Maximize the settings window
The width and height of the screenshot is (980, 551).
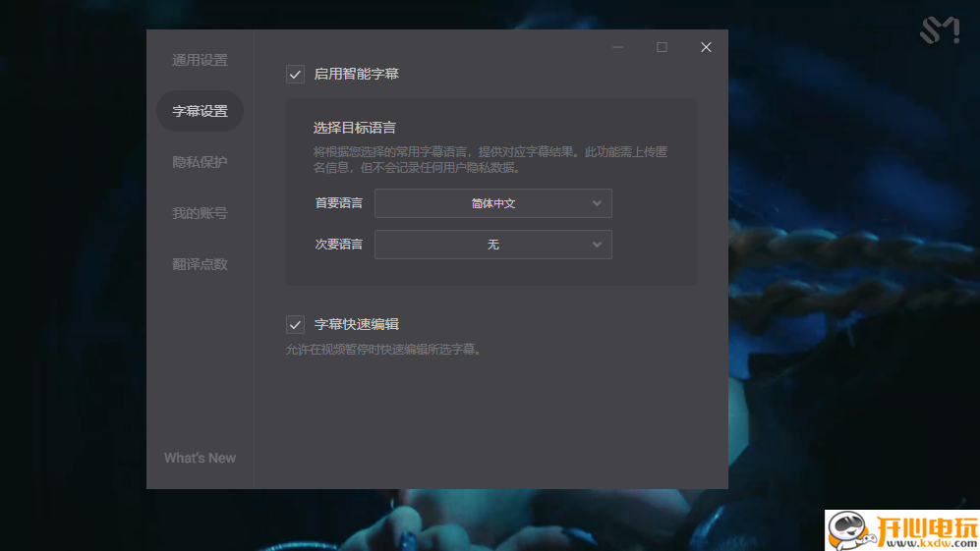click(x=662, y=47)
